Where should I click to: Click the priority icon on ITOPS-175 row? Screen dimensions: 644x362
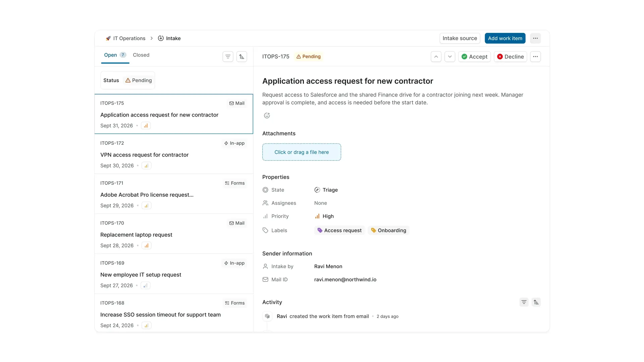[146, 126]
